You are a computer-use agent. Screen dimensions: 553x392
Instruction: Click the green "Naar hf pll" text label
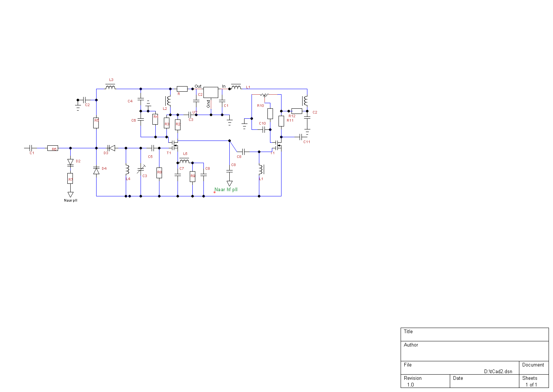tap(226, 190)
